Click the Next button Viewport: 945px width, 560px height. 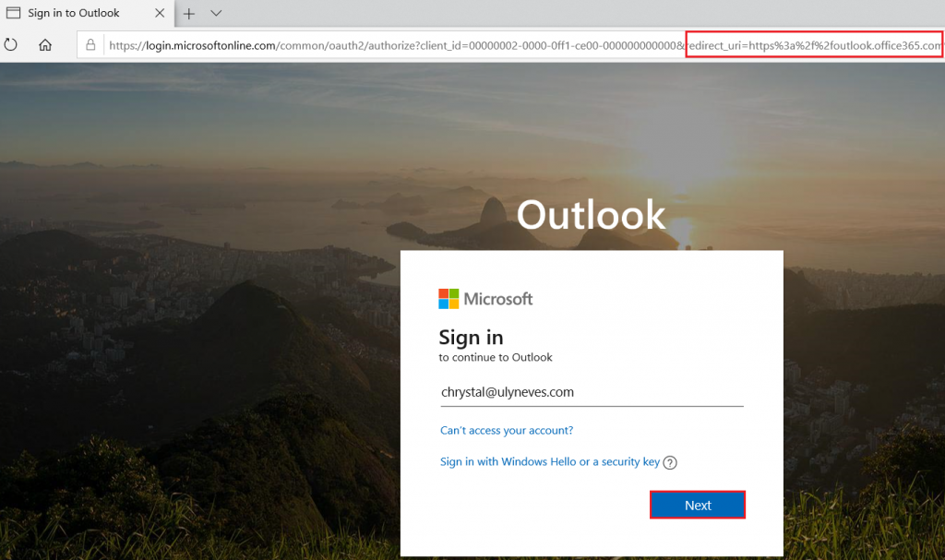coord(698,506)
